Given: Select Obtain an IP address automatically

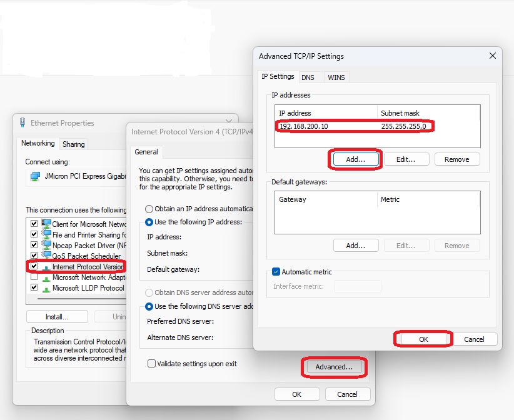Looking at the screenshot, I should [x=149, y=209].
